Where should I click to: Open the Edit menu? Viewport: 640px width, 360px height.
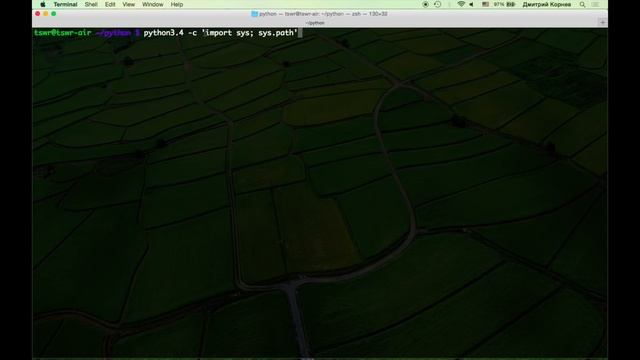pos(110,4)
